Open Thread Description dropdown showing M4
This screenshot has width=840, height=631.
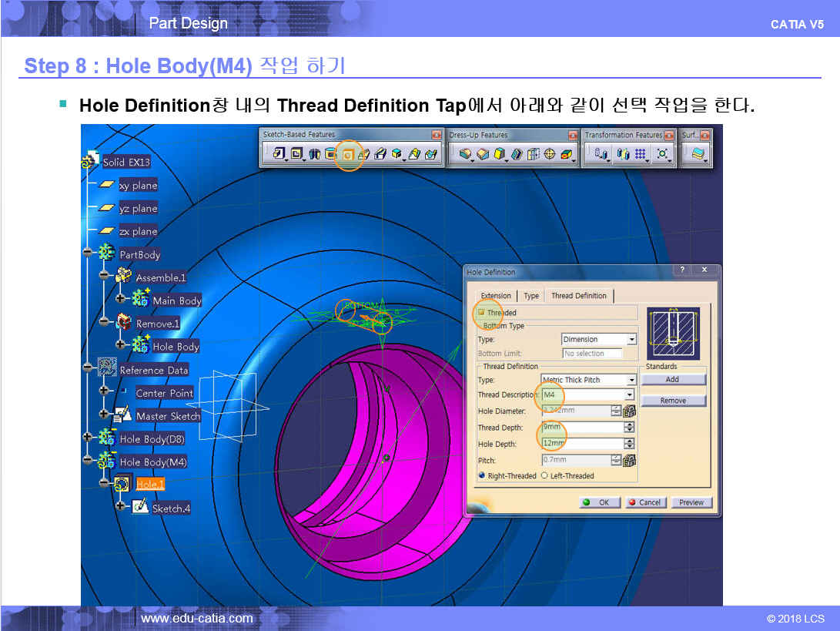click(x=588, y=394)
